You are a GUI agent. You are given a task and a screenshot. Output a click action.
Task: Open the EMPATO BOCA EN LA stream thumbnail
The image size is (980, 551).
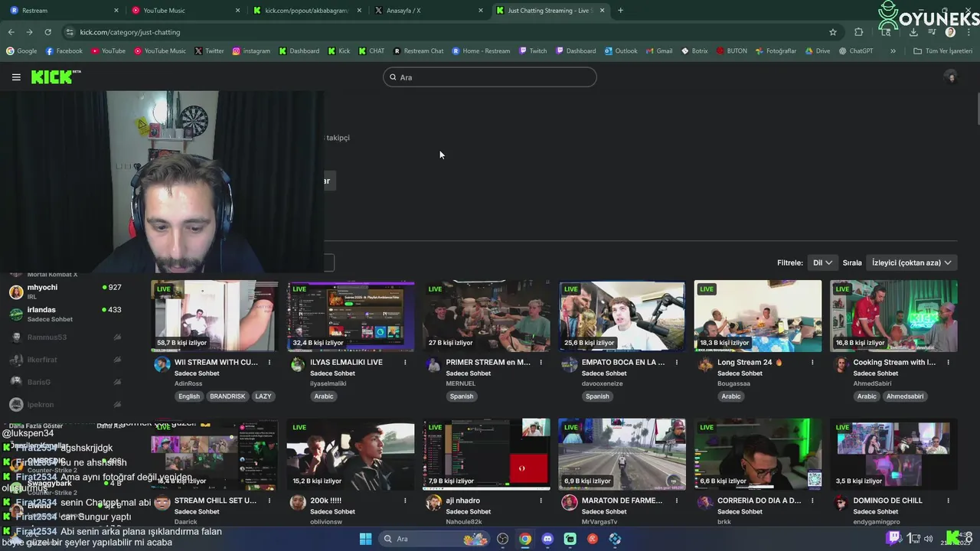[x=622, y=316]
